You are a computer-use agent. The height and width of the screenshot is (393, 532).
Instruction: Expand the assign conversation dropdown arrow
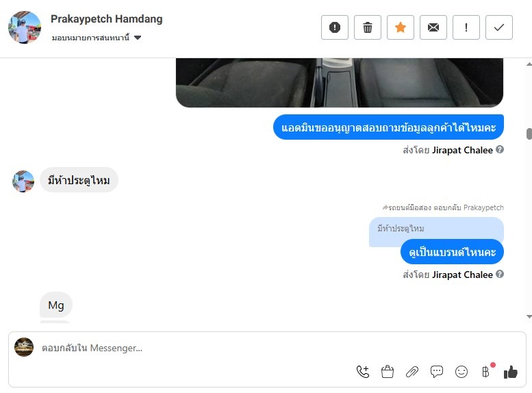[x=138, y=38]
